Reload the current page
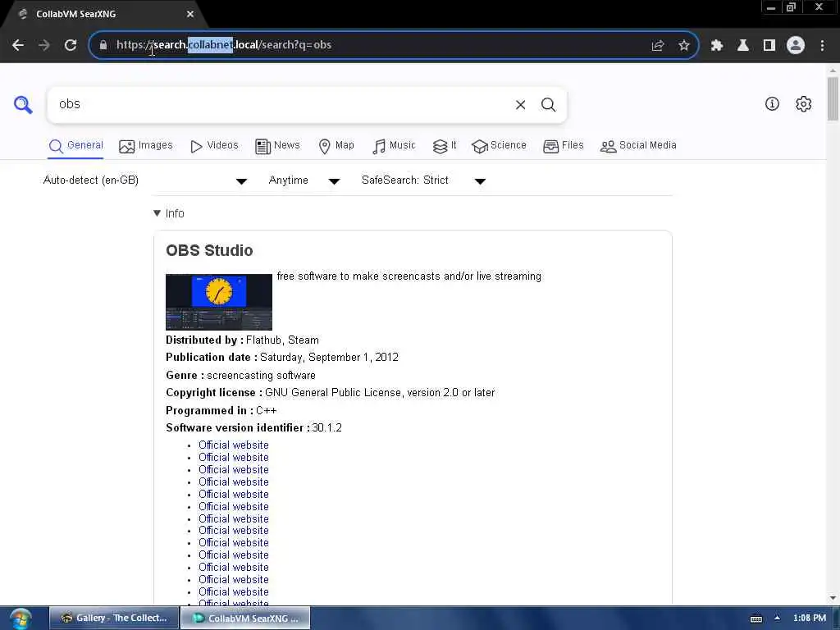Image resolution: width=840 pixels, height=630 pixels. coord(71,45)
